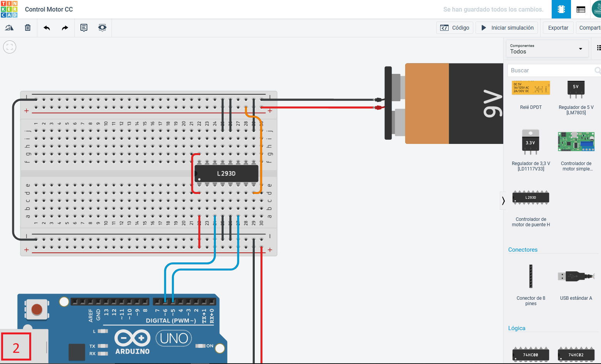Select the USB estándar A component
The width and height of the screenshot is (601, 364).
click(576, 286)
